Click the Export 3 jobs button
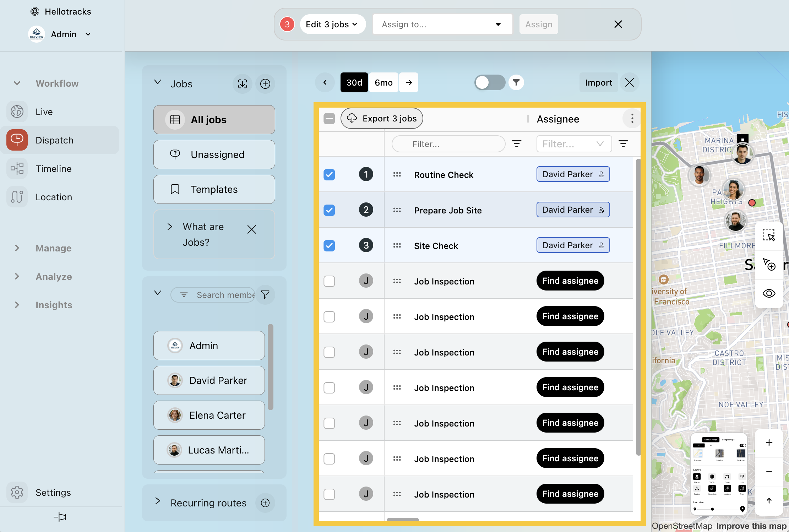 click(x=382, y=118)
